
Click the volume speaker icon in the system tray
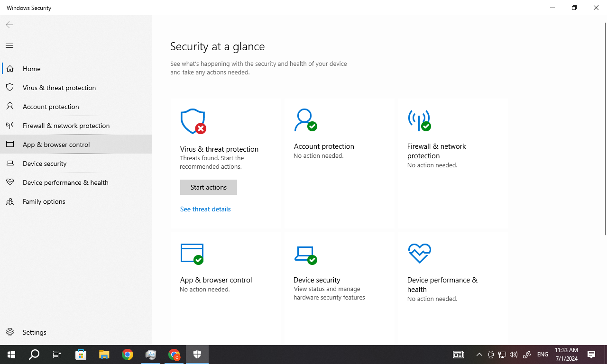click(x=514, y=355)
